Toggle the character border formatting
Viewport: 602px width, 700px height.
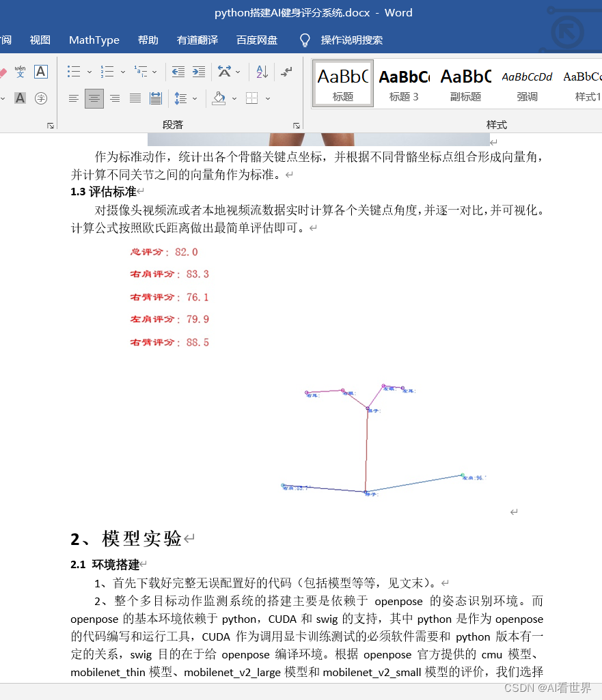[41, 72]
